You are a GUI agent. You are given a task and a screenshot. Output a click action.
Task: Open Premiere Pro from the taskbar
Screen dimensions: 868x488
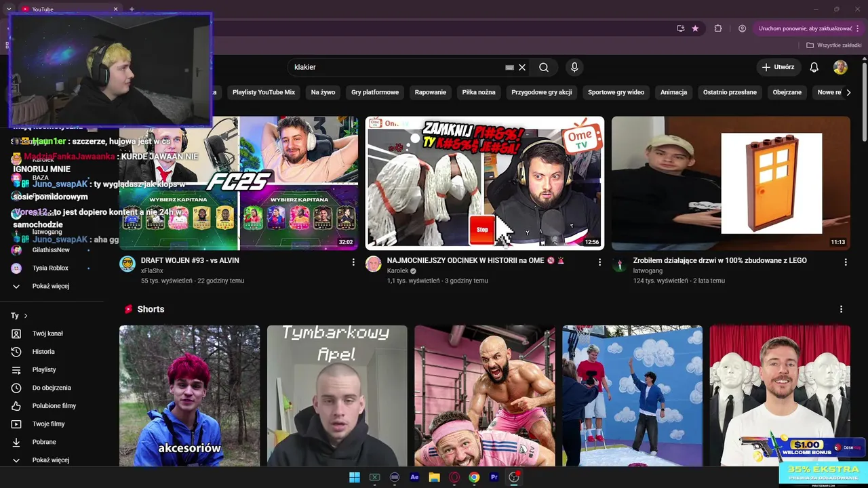pos(494,477)
